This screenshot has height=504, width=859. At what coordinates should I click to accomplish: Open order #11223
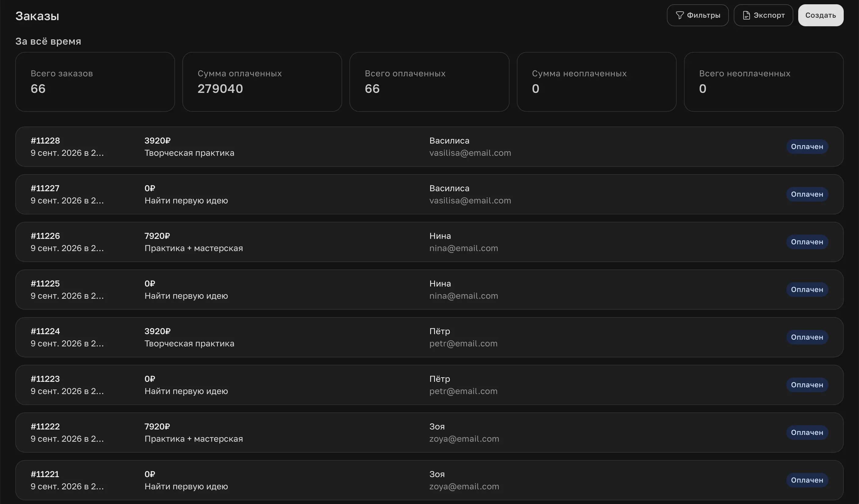pyautogui.click(x=429, y=385)
